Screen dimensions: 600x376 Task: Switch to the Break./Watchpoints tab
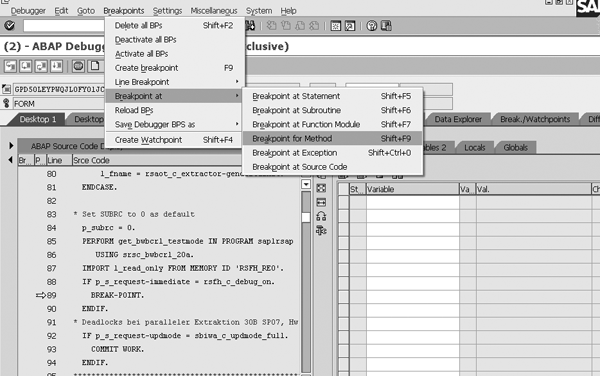(535, 119)
